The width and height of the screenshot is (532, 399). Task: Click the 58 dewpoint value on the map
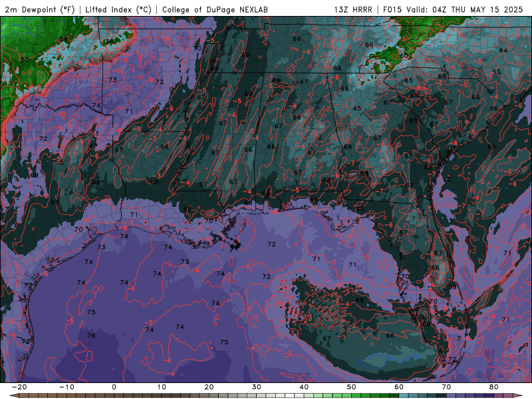point(109,41)
